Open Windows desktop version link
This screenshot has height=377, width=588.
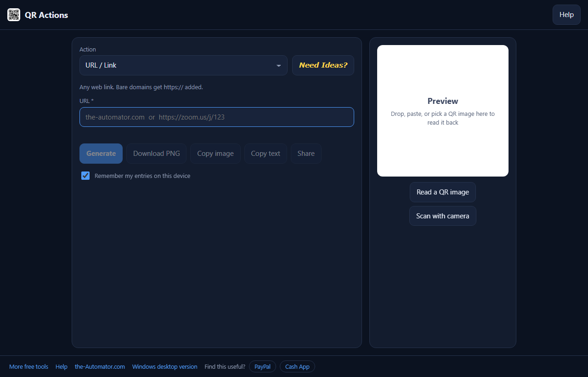point(165,367)
